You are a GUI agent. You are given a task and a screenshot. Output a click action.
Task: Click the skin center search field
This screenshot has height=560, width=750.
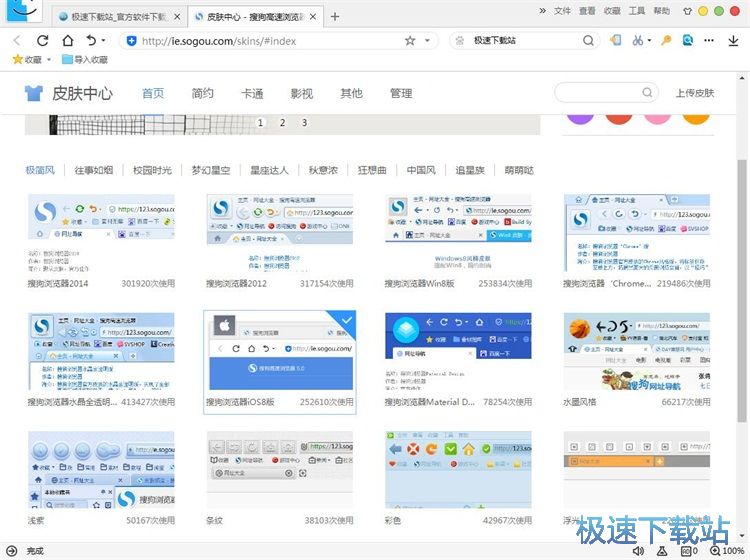tap(606, 92)
